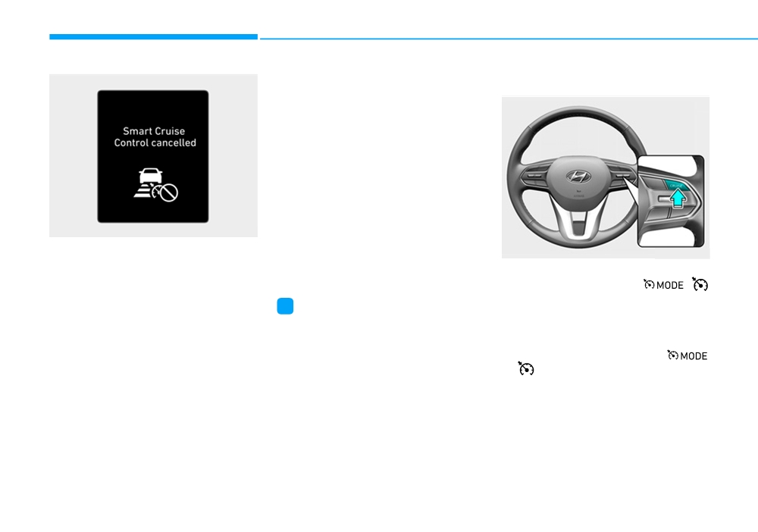The height and width of the screenshot is (532, 758).
Task: Click the black instrument cluster display image
Action: pos(153,156)
